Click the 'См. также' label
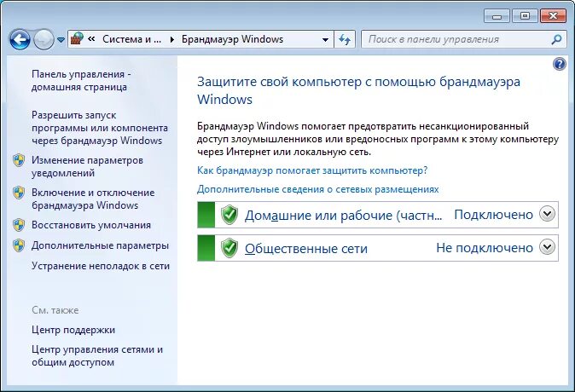This screenshot has width=575, height=392. click(55, 310)
